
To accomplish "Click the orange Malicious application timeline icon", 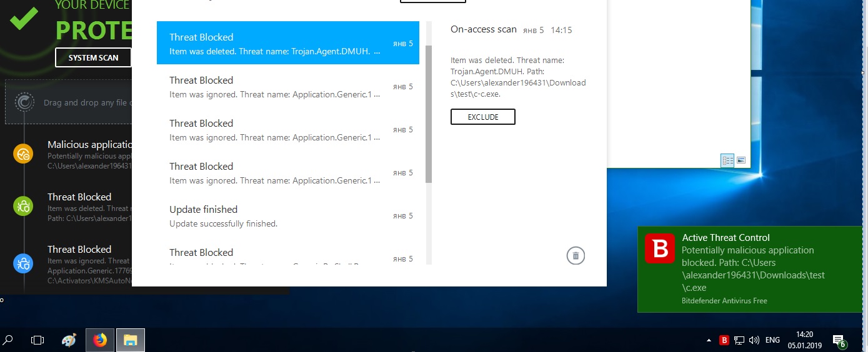I will [x=23, y=154].
